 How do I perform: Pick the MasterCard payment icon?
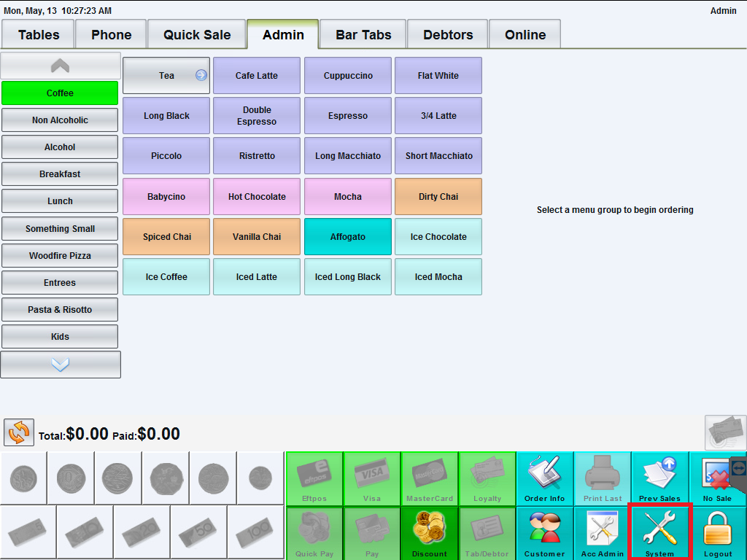pos(429,478)
